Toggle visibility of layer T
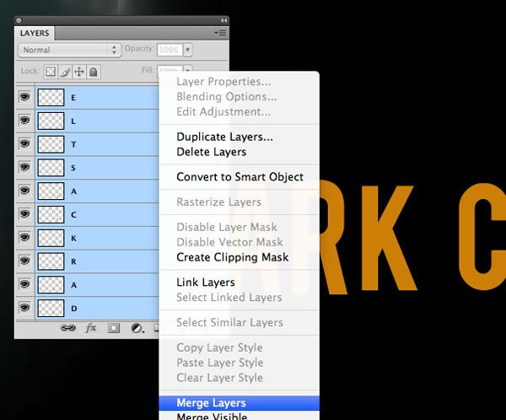This screenshot has width=506, height=420. (24, 143)
